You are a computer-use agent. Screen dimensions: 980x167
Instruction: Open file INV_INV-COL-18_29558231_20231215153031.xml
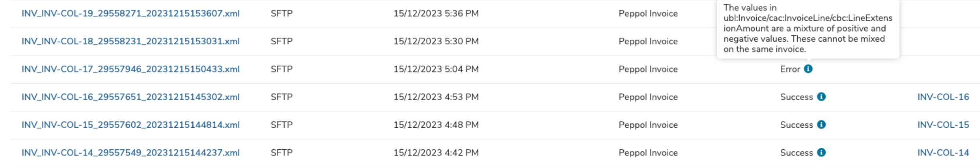(131, 41)
